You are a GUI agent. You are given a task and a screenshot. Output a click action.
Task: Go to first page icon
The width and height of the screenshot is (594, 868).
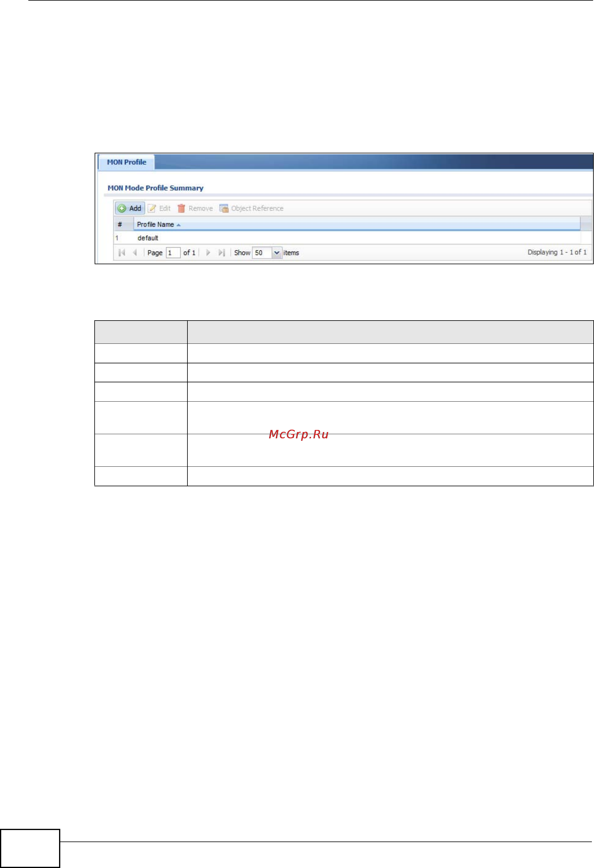tap(121, 253)
